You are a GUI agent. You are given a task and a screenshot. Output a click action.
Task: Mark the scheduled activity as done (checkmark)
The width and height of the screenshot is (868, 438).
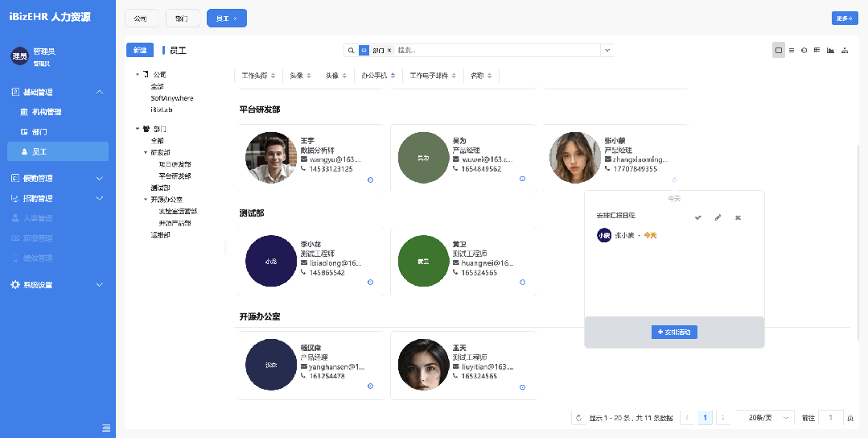pyautogui.click(x=697, y=217)
